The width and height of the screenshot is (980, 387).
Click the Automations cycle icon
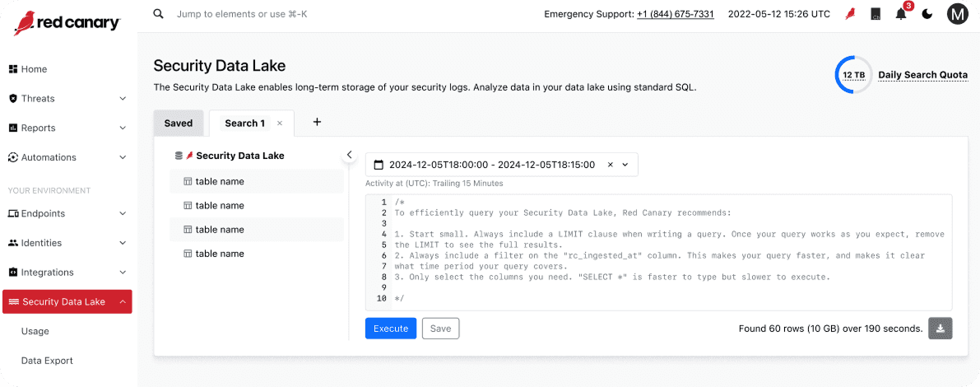12,157
